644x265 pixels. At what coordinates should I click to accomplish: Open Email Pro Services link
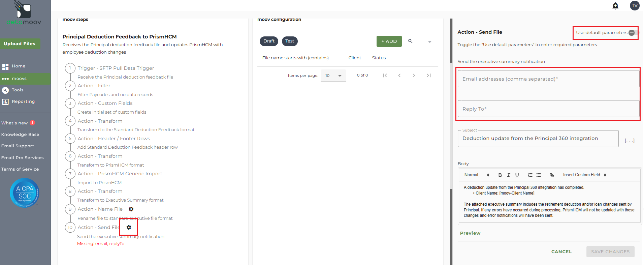point(23,158)
